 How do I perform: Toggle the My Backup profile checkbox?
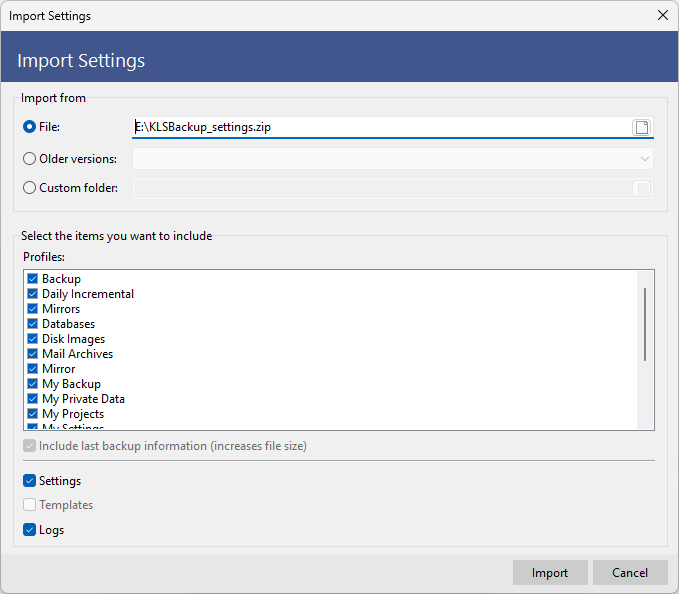click(x=33, y=384)
